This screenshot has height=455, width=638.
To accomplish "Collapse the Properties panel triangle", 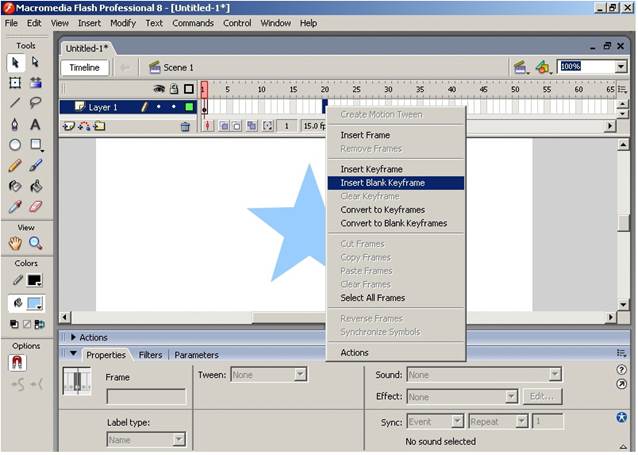I will click(74, 353).
